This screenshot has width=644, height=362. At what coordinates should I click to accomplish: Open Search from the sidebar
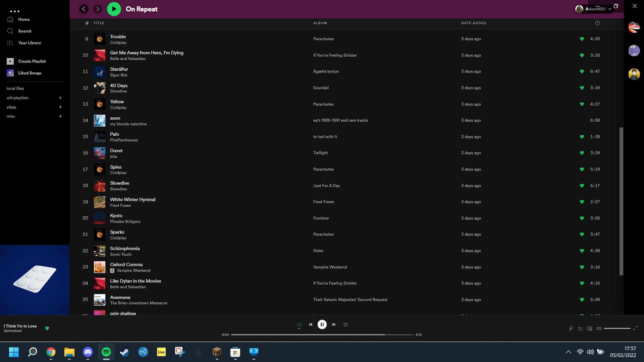[24, 31]
